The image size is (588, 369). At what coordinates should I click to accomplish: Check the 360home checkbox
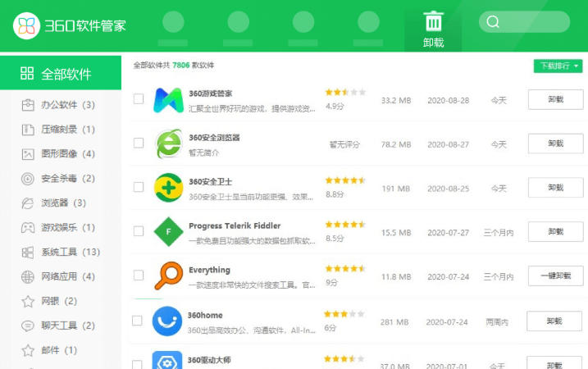tap(137, 321)
